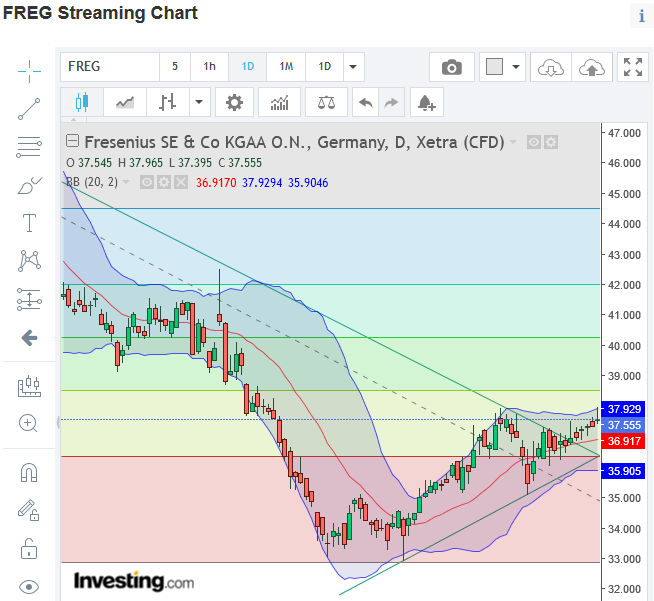654x601 pixels.
Task: Open the measure ruler tool
Action: click(x=29, y=386)
